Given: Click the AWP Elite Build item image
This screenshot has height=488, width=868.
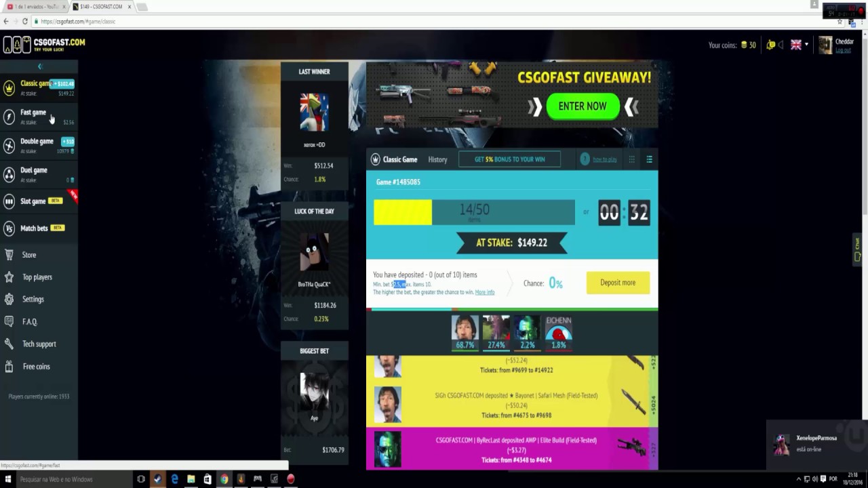Looking at the screenshot, I should point(630,447).
